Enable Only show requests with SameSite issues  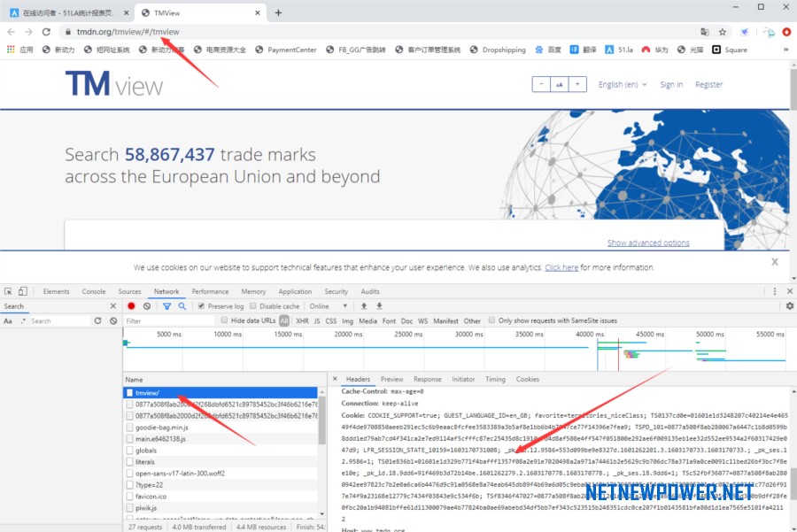491,320
